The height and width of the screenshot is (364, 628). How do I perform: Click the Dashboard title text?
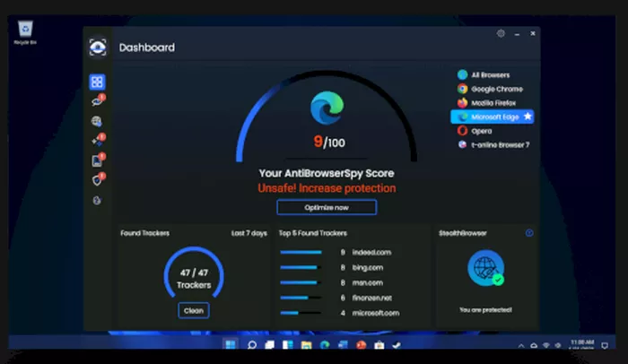tap(147, 48)
